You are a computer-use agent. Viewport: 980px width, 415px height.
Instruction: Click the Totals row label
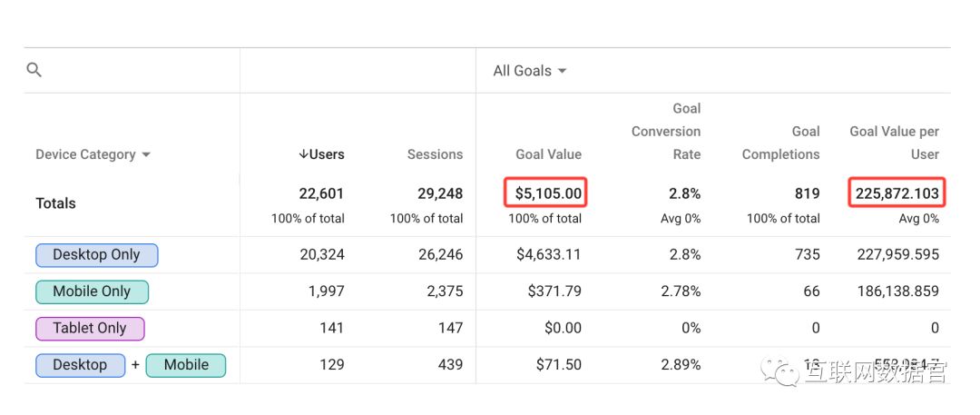tap(56, 203)
